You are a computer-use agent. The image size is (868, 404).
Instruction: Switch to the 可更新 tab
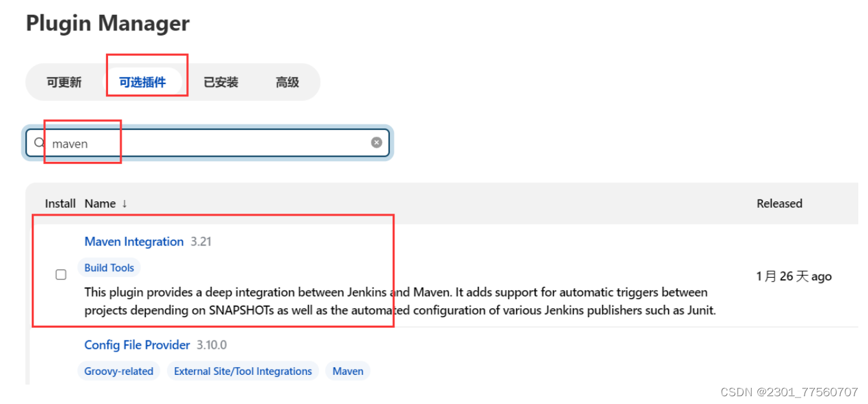64,82
